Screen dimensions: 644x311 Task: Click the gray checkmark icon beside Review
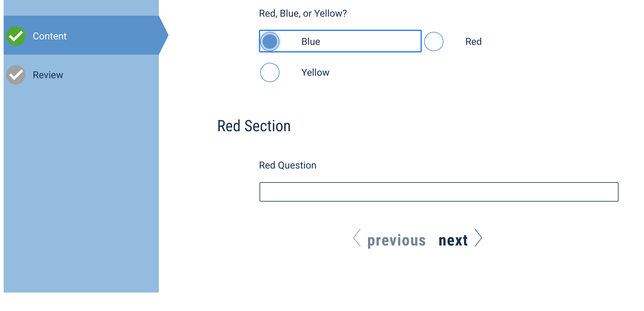click(16, 75)
